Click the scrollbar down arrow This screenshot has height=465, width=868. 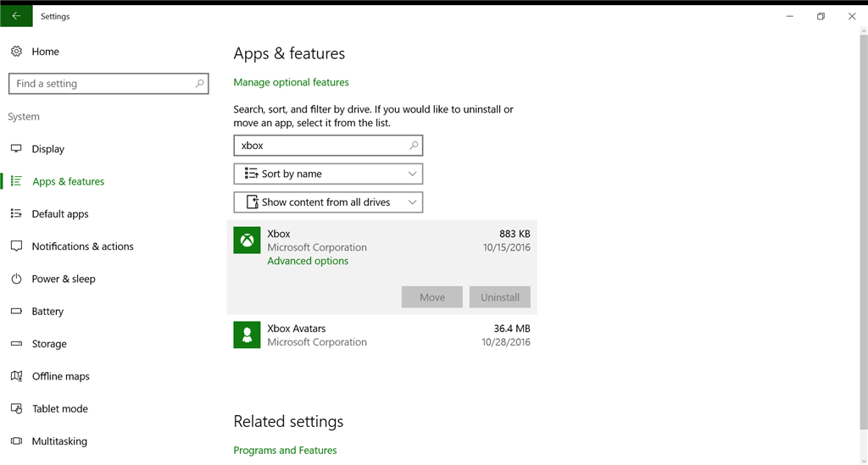click(x=864, y=461)
